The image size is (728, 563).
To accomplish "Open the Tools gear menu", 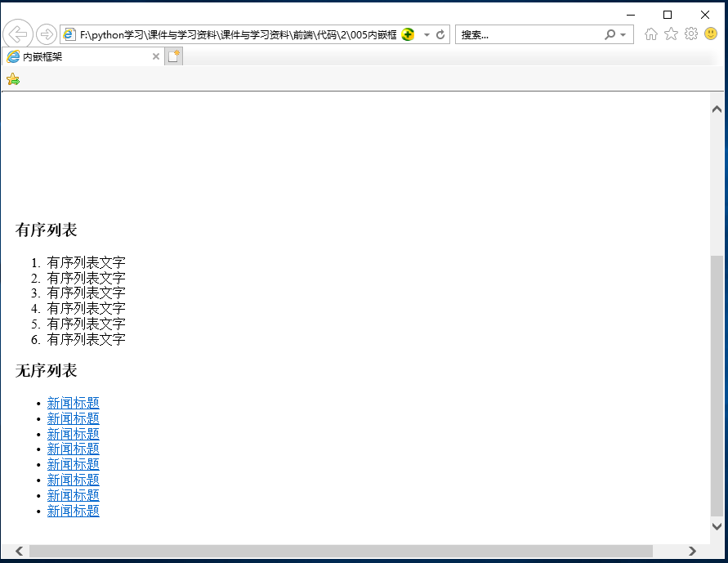I will point(691,34).
